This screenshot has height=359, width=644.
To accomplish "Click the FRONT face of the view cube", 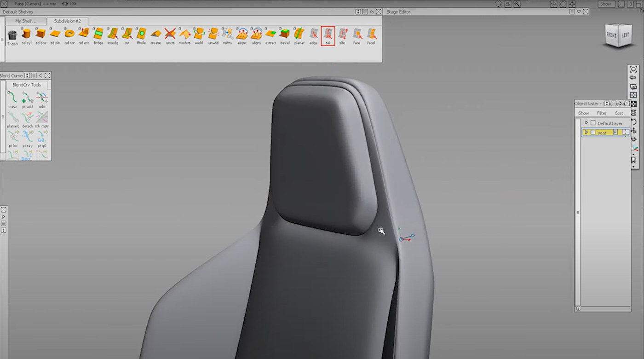I will click(x=611, y=35).
